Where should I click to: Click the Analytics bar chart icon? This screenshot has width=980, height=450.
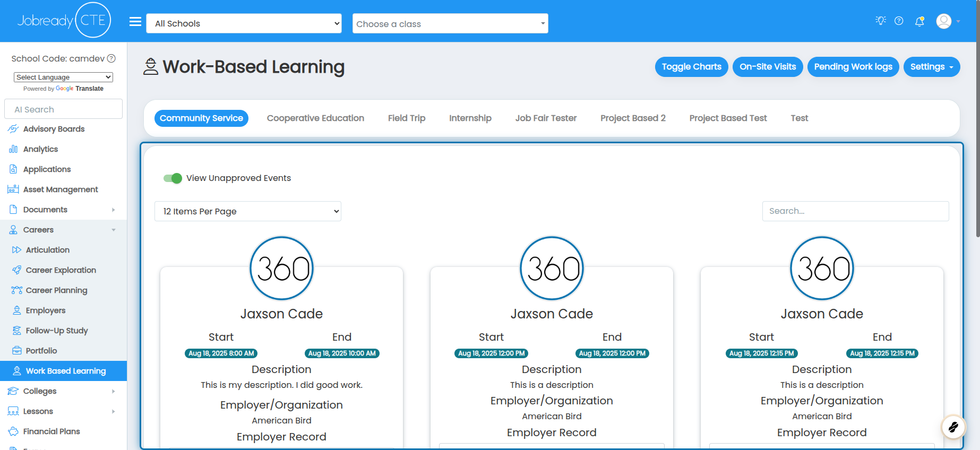[x=13, y=149]
